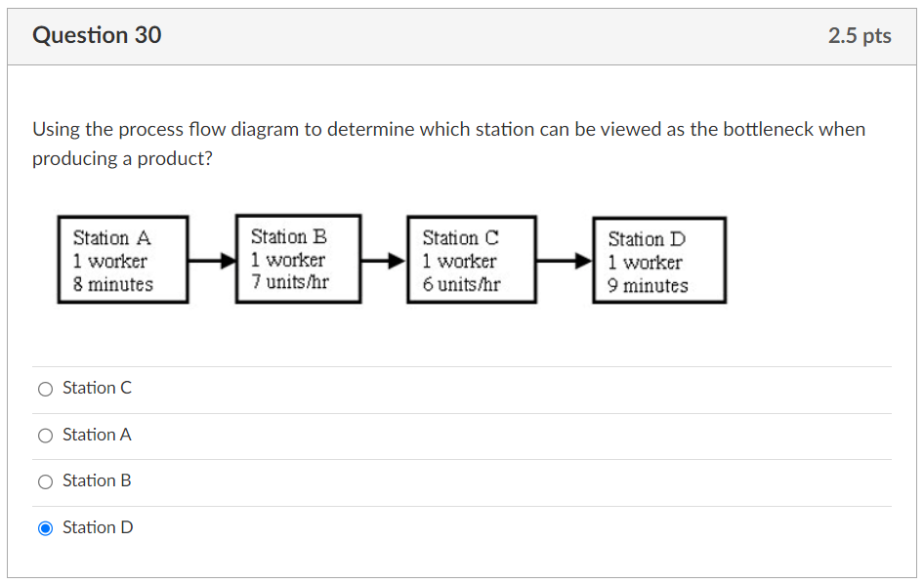Click the arrow between Station C and D
Viewport: 924px width, 584px height.
click(564, 259)
